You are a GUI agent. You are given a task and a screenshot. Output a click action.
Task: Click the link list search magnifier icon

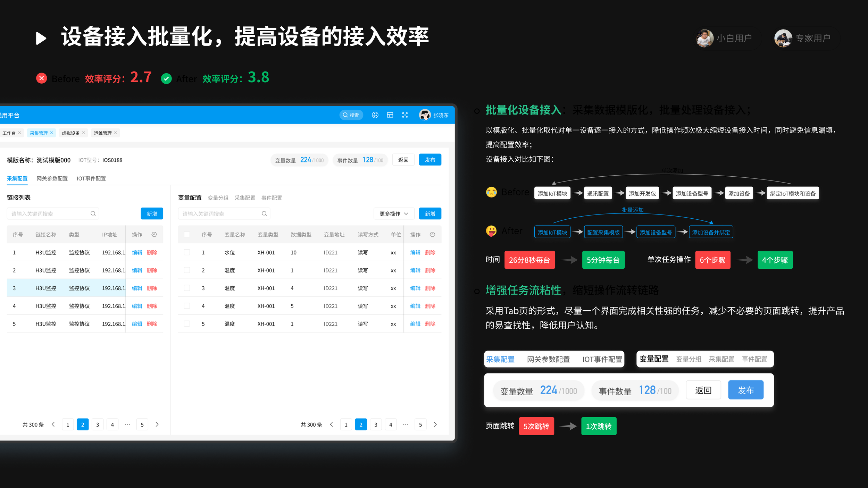(93, 213)
